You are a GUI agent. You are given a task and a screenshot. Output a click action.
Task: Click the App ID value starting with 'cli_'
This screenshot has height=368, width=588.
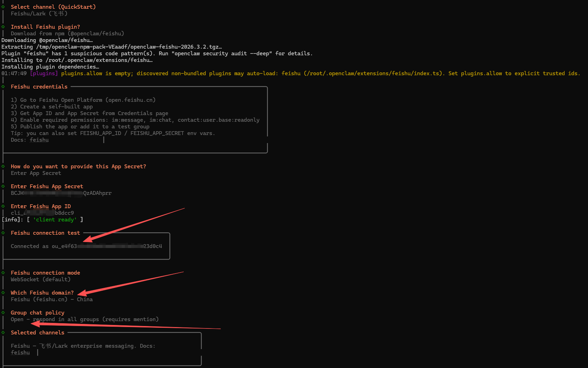tap(42, 213)
